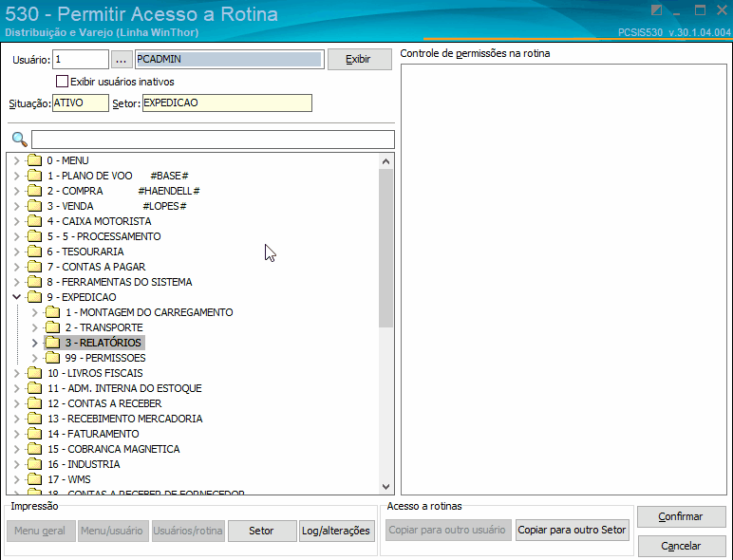Click the PCSIS530 v.30.1.04.004 version text
This screenshot has width=733, height=560.
[673, 32]
